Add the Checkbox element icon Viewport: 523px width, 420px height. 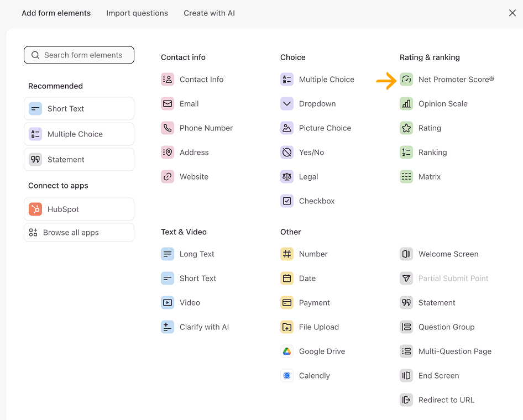click(x=287, y=201)
